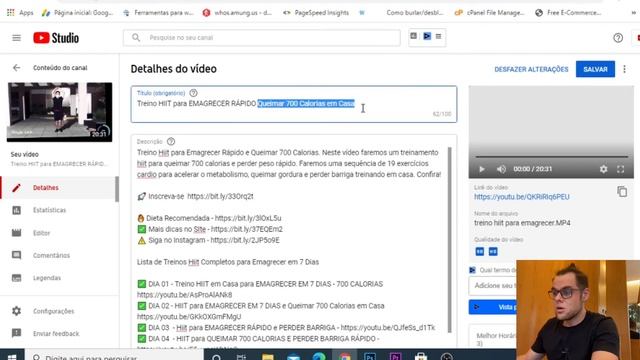Image resolution: width=640 pixels, height=360 pixels.
Task: Click the list extension icon by search
Action: pyautogui.click(x=438, y=36)
